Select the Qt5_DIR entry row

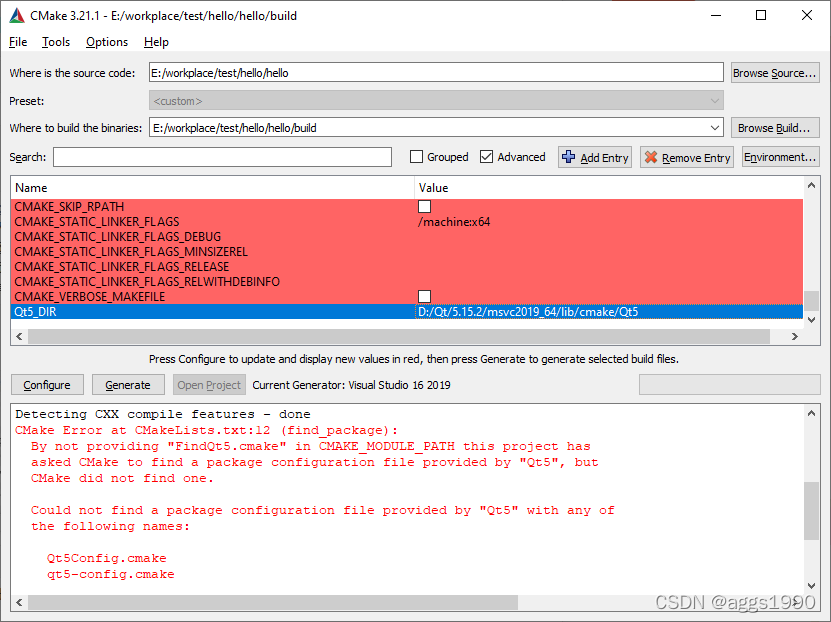(x=406, y=312)
